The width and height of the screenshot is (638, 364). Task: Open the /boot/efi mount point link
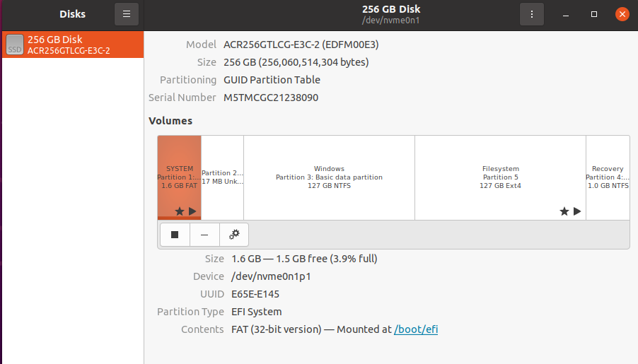coord(416,329)
